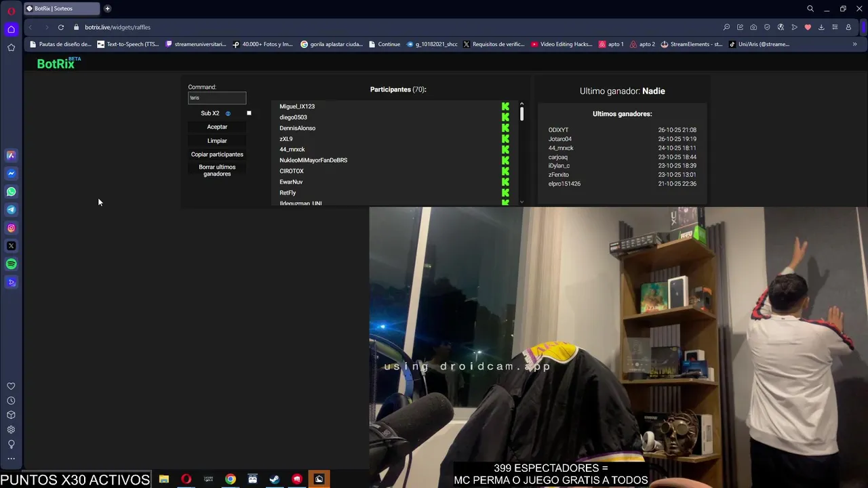Open X (Twitter) in Opera sidebar
This screenshot has height=488, width=868.
tap(11, 246)
